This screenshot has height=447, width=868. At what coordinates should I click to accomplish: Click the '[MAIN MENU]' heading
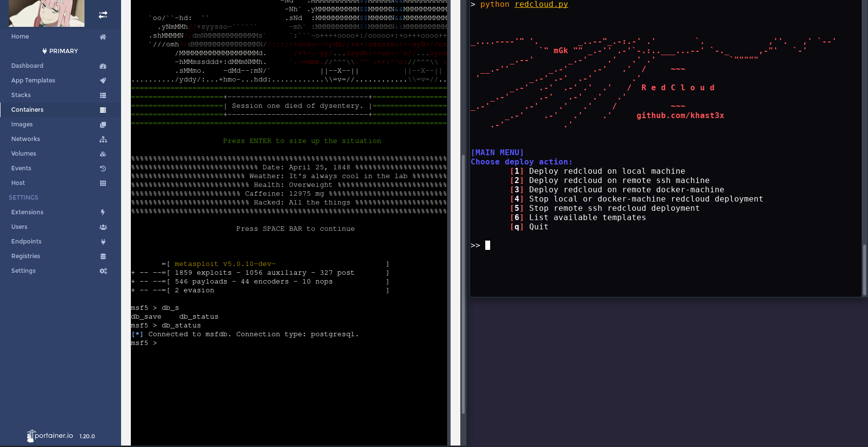(497, 153)
